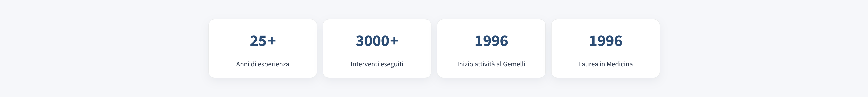
Task: Click the "25+" statistic number
Action: 262,41
